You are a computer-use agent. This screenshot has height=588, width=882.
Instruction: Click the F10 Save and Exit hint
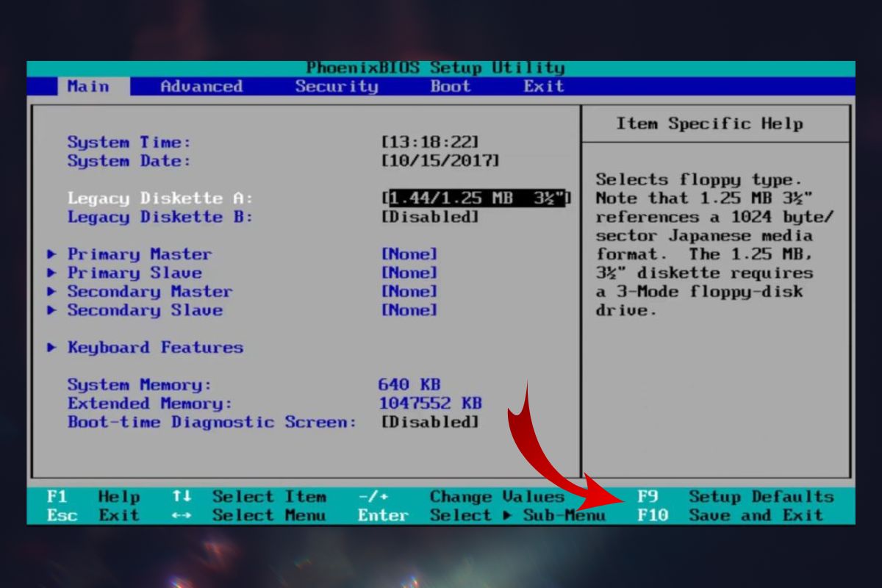[731, 515]
